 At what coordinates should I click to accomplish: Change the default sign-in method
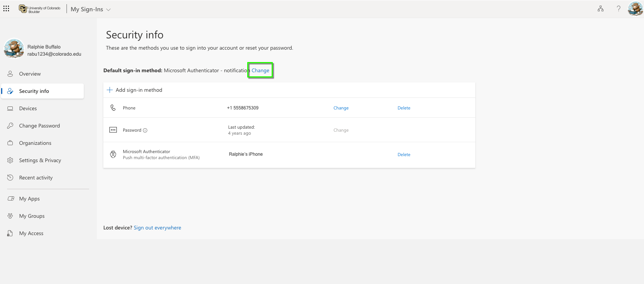260,70
